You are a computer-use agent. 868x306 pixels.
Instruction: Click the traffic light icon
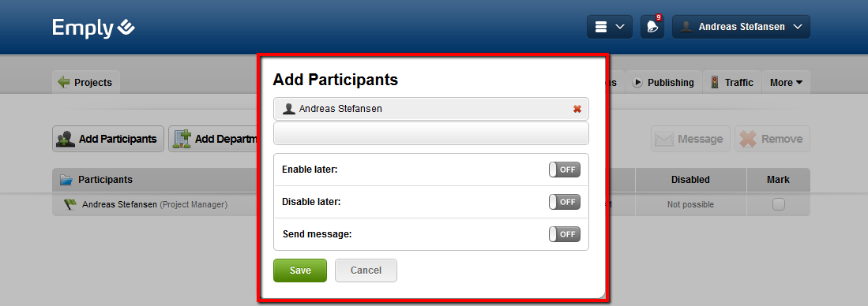click(x=715, y=82)
